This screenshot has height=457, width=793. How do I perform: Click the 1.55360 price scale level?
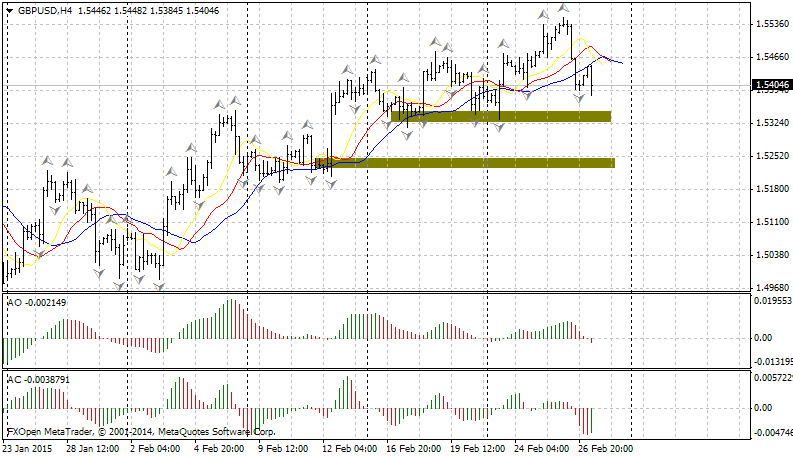click(770, 23)
